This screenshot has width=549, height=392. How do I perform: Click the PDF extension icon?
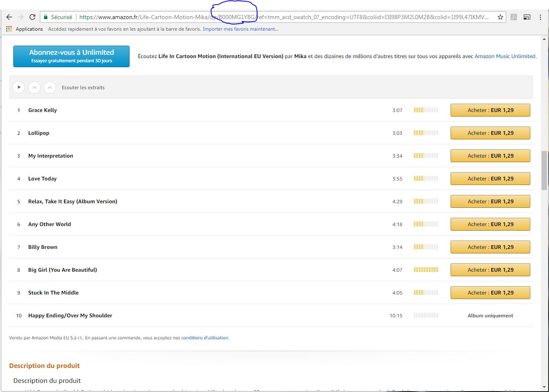pyautogui.click(x=514, y=17)
